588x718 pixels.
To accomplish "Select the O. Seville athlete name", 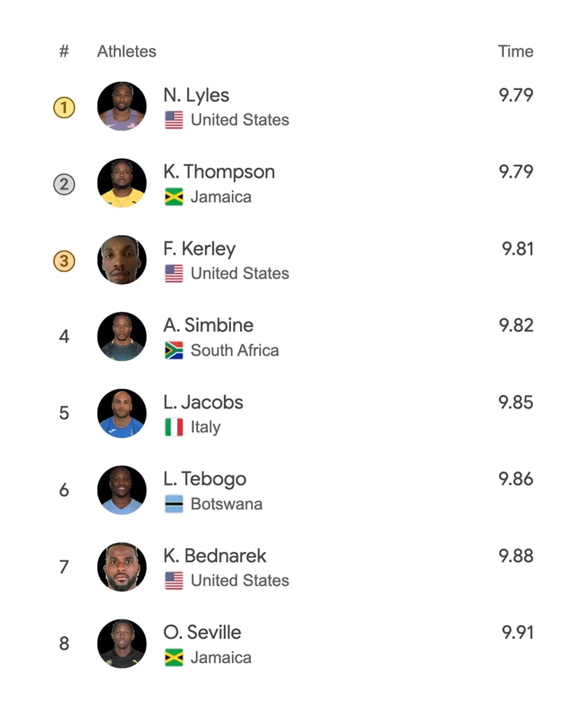I will 202,633.
